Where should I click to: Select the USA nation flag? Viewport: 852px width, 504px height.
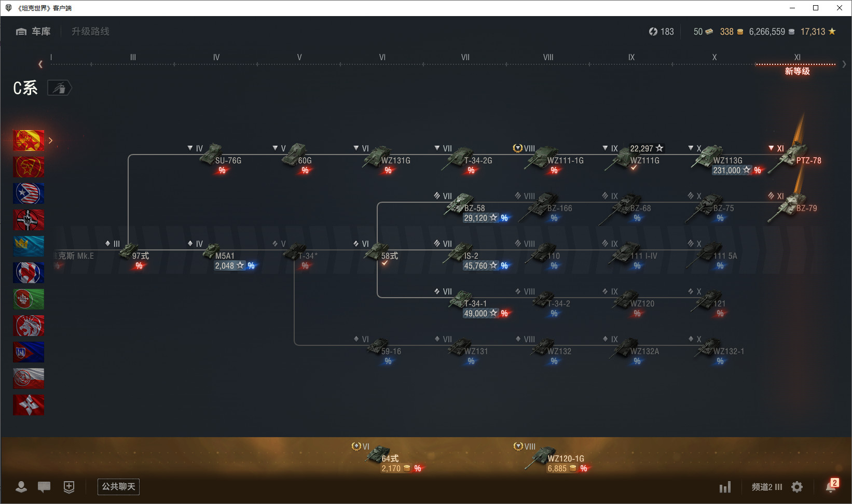[29, 193]
